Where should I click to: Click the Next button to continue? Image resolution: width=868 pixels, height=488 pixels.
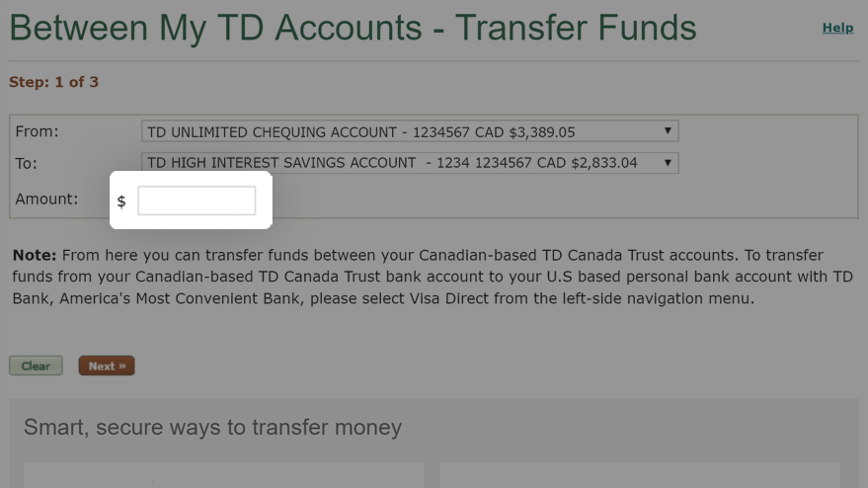[107, 366]
